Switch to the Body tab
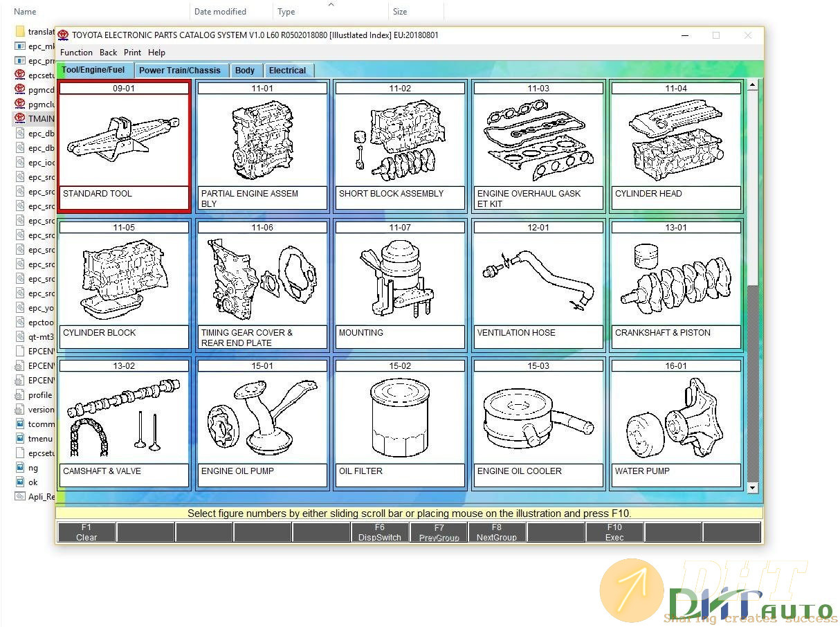Screen dimensions: 840x627 point(245,71)
